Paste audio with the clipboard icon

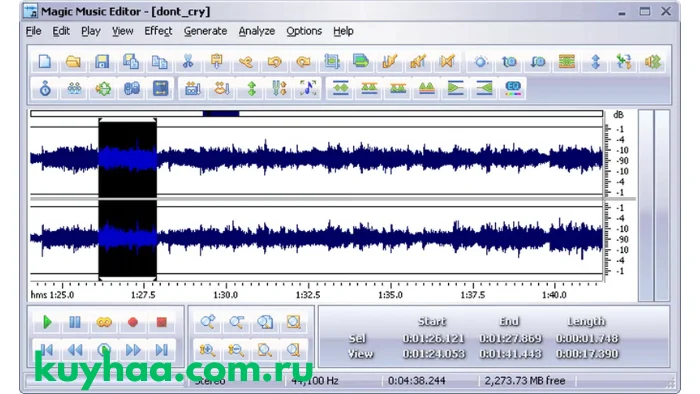coord(217,62)
